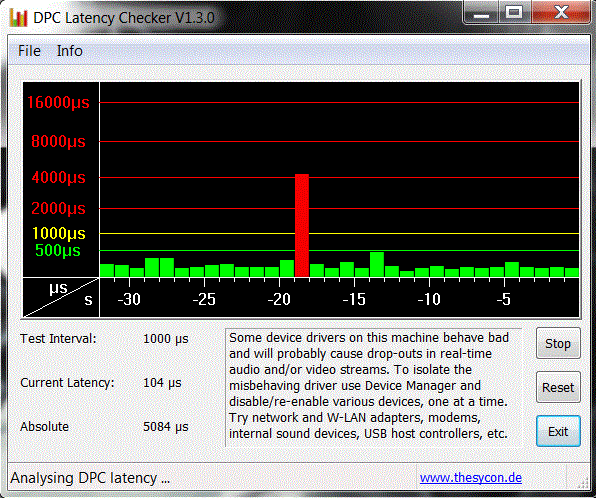The image size is (596, 498).
Task: Click the DPC Latency Checker title icon
Action: [x=18, y=18]
